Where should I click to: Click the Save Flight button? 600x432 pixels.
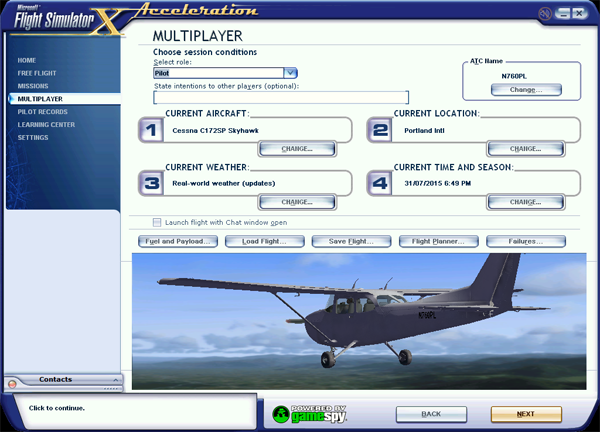(x=351, y=241)
